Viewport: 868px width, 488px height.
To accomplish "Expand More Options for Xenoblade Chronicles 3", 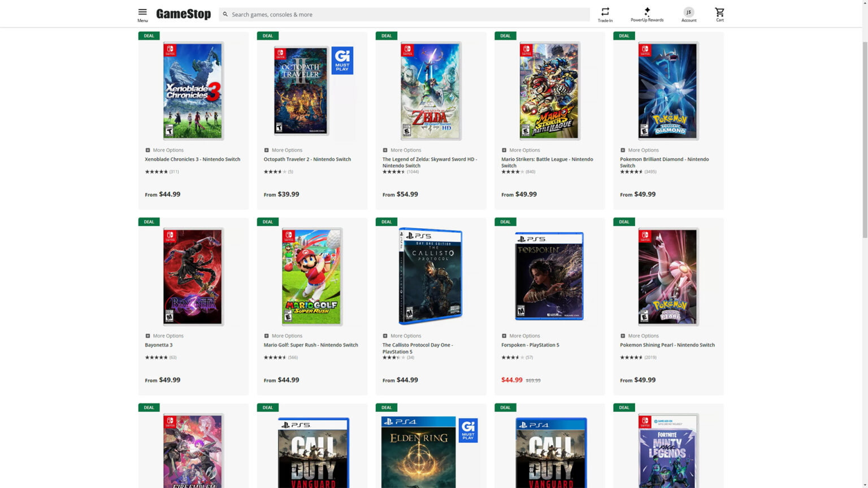I will [x=164, y=150].
